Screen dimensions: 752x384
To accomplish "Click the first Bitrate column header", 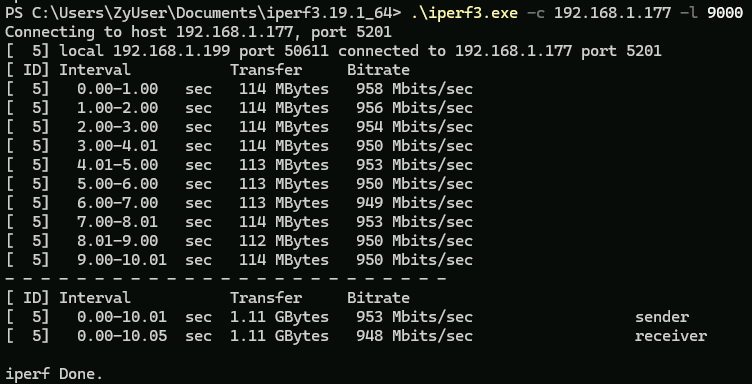I will click(x=378, y=70).
